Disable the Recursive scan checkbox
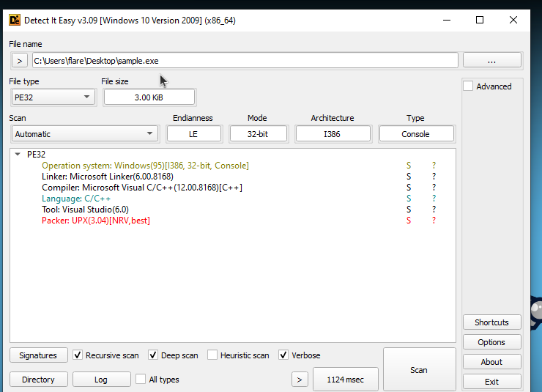 coord(78,355)
